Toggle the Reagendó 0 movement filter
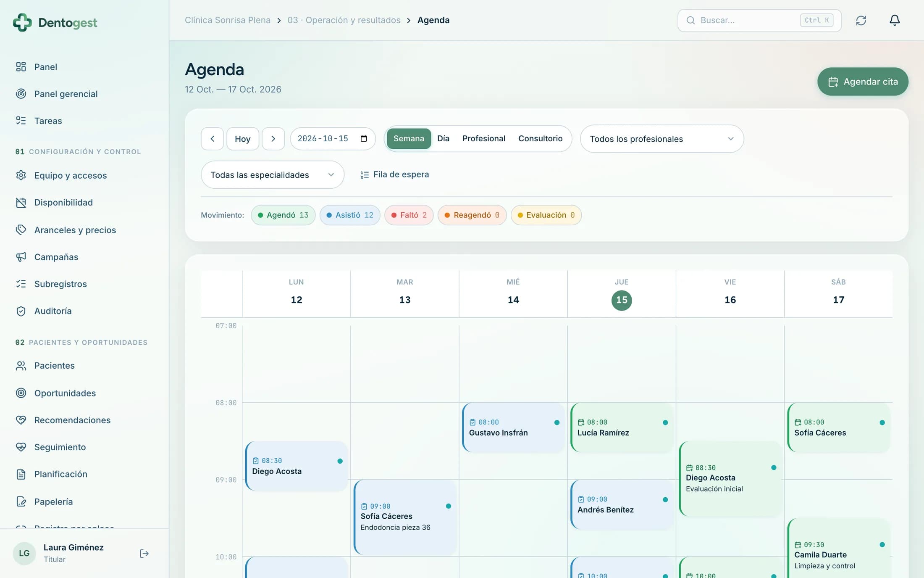The width and height of the screenshot is (924, 578). pos(472,215)
